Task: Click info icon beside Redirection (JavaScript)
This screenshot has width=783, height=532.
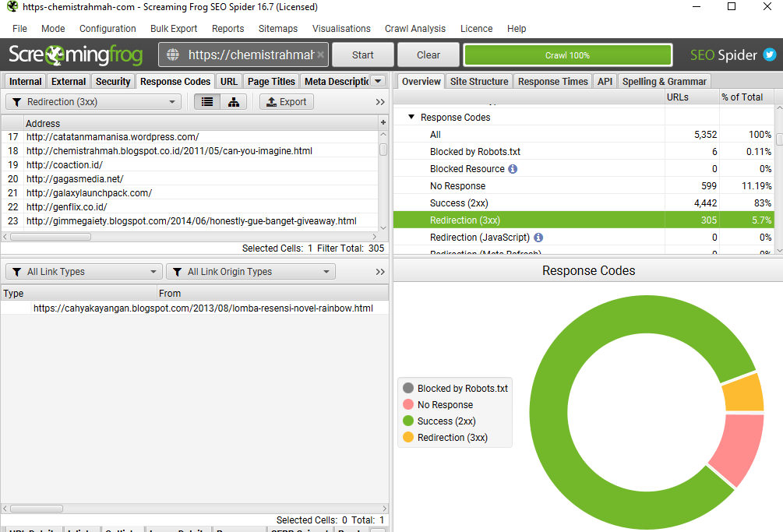Action: (x=538, y=238)
